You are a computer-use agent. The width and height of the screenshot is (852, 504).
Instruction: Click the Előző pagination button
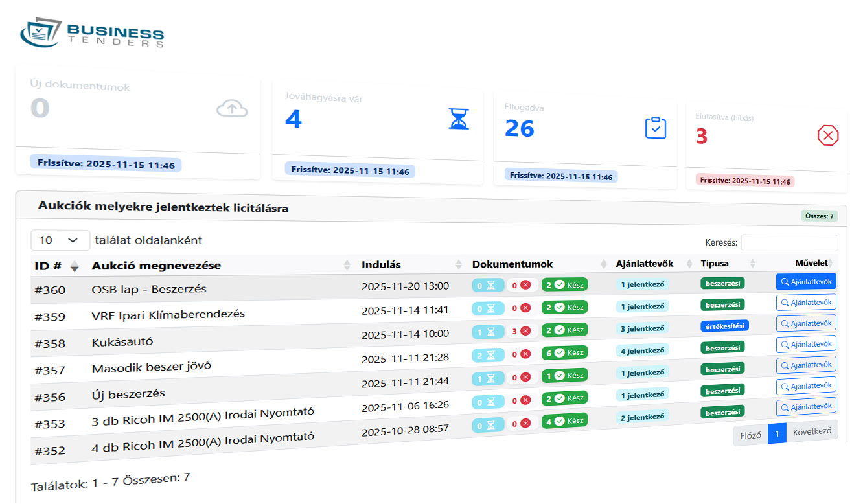750,435
